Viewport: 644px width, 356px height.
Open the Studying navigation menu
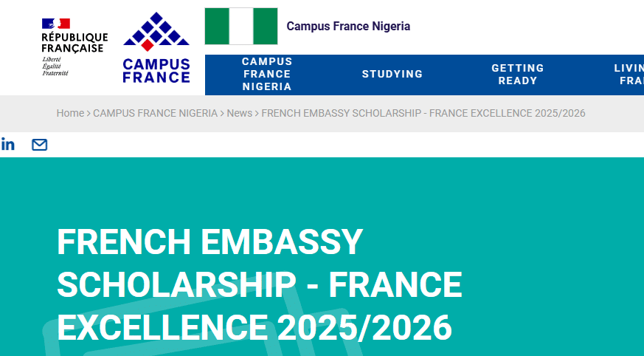[x=392, y=74]
